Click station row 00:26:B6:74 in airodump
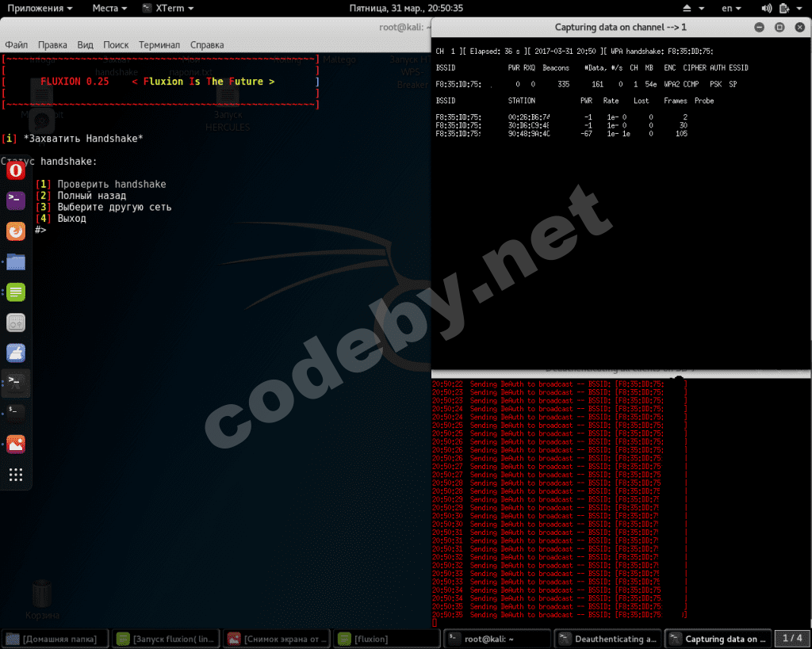Viewport: 812px width, 649px height. point(562,117)
